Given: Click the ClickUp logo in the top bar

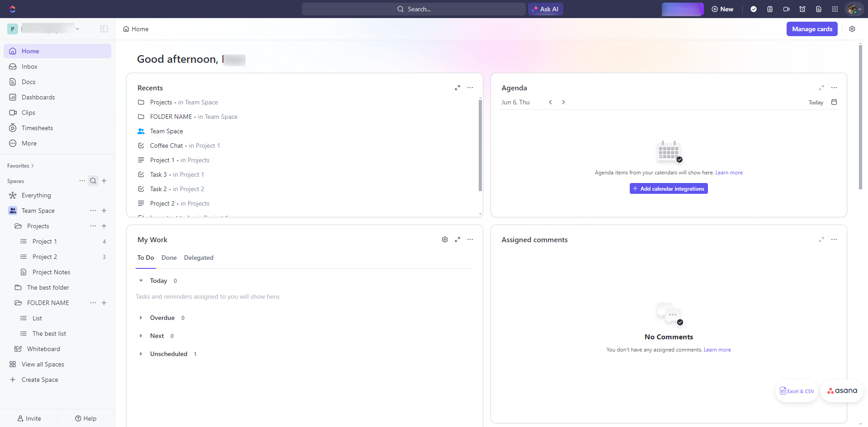Looking at the screenshot, I should tap(12, 9).
